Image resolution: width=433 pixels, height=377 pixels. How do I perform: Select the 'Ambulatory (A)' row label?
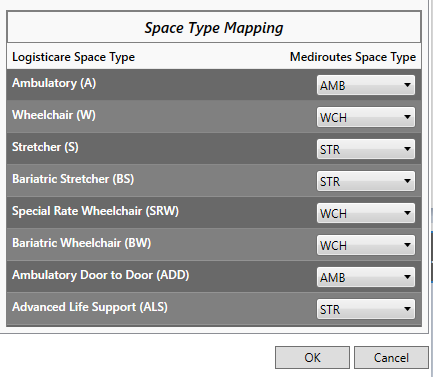coord(54,83)
